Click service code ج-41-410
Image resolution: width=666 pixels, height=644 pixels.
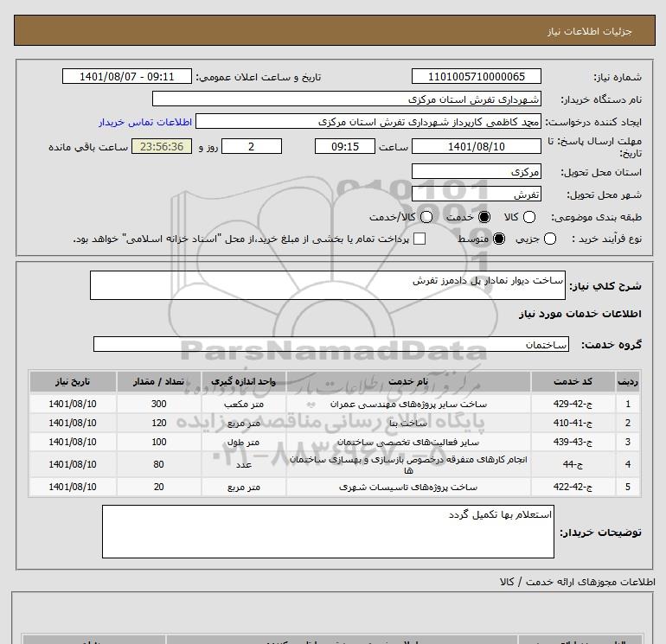(x=573, y=423)
